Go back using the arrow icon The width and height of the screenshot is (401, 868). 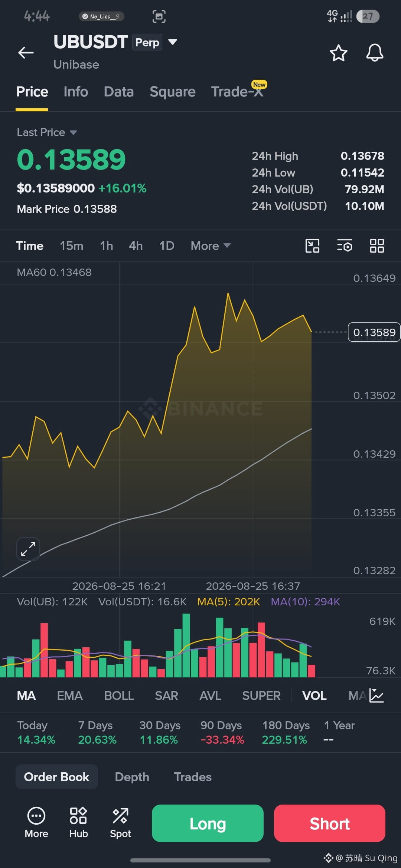click(26, 53)
